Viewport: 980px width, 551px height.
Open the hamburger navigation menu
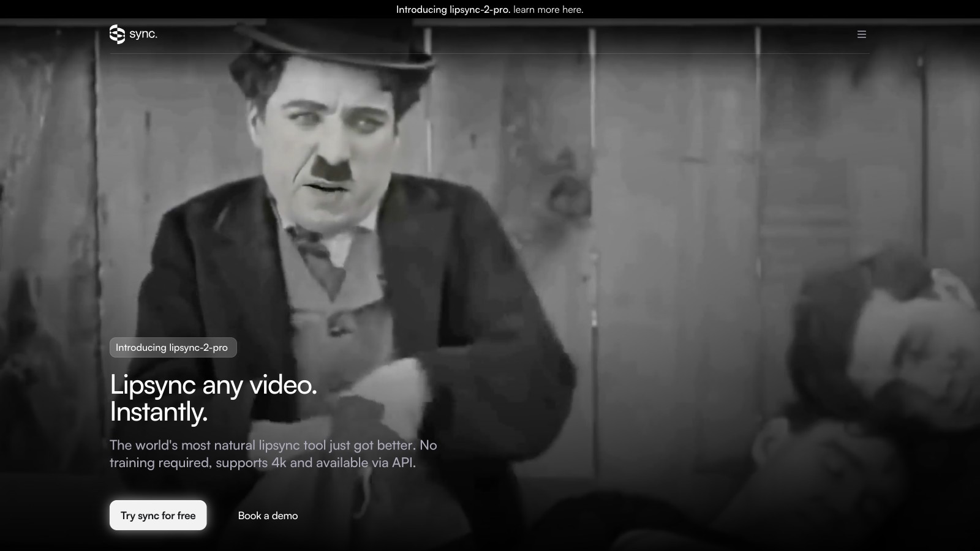coord(862,34)
